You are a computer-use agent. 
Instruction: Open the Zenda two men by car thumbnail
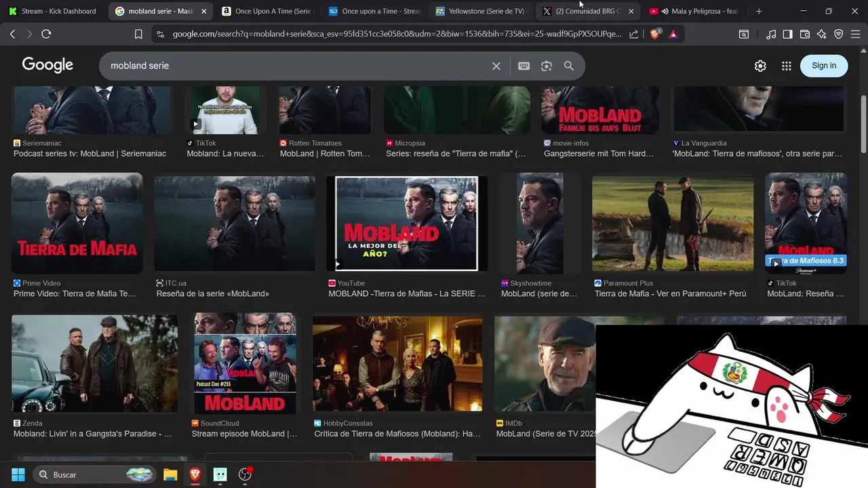(x=94, y=363)
